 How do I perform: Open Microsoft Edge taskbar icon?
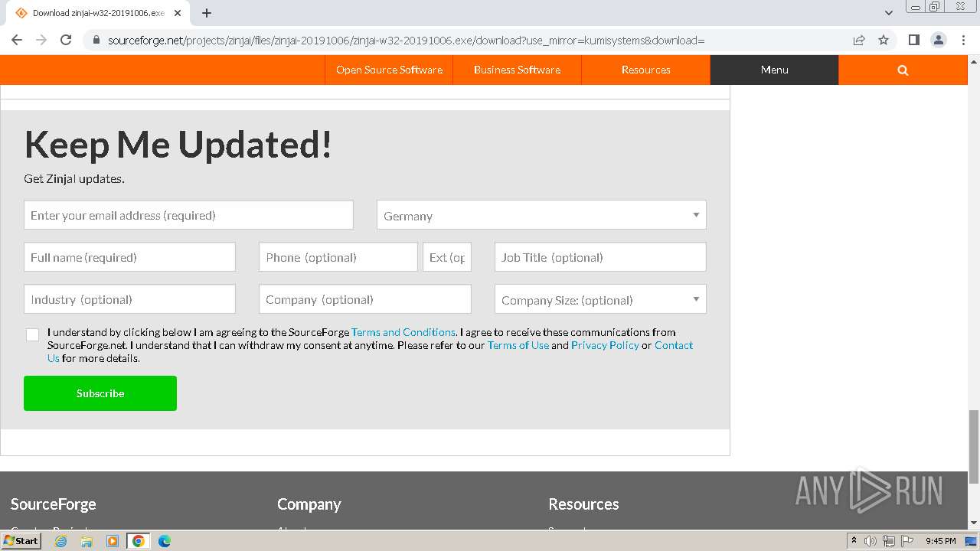[165, 541]
